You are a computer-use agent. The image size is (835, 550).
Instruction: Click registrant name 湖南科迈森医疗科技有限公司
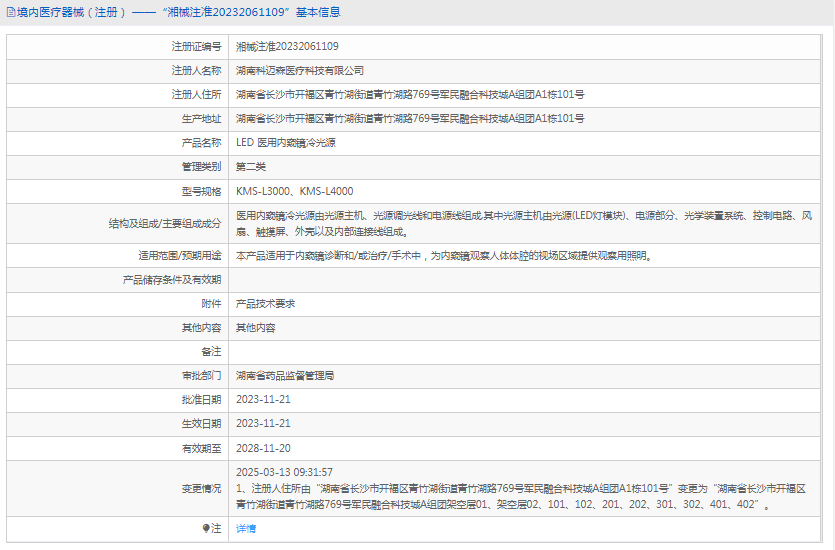[300, 71]
